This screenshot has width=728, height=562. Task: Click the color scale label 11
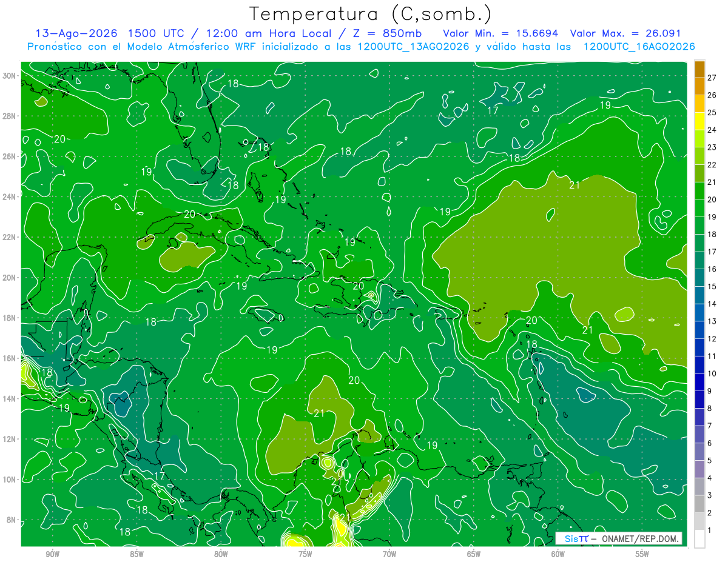712,356
